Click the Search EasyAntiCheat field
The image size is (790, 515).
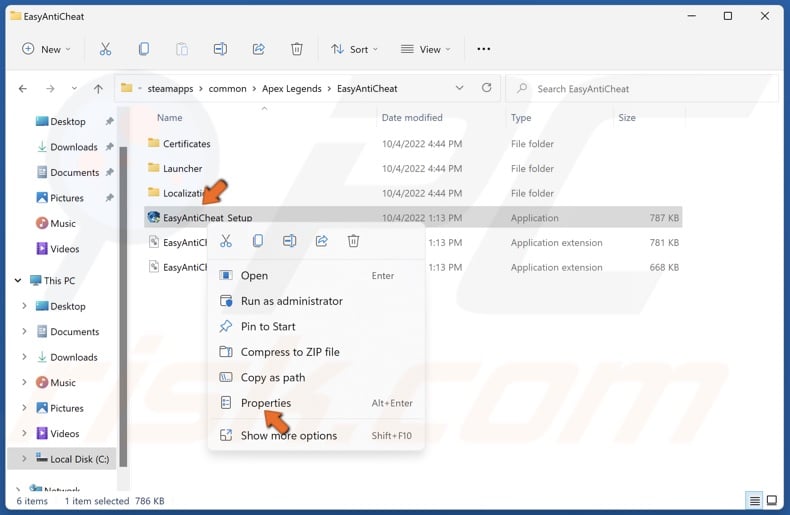(x=642, y=89)
